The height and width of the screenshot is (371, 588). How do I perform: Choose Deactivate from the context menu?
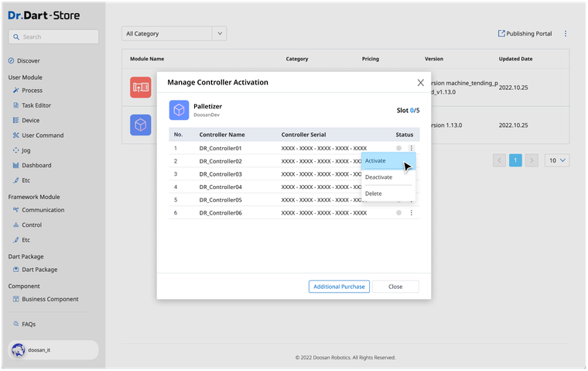click(x=378, y=177)
